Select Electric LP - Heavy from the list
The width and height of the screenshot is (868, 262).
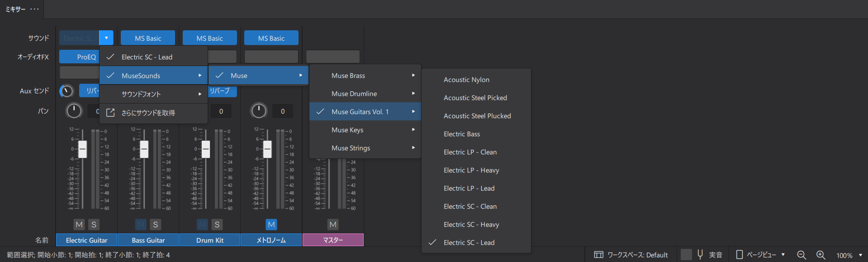(471, 170)
